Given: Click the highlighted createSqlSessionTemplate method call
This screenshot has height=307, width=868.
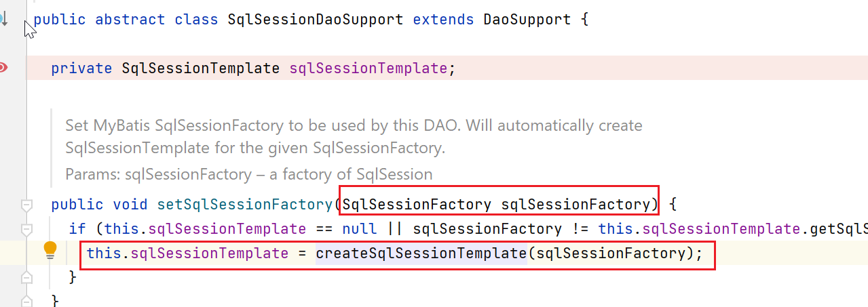Looking at the screenshot, I should tap(421, 253).
